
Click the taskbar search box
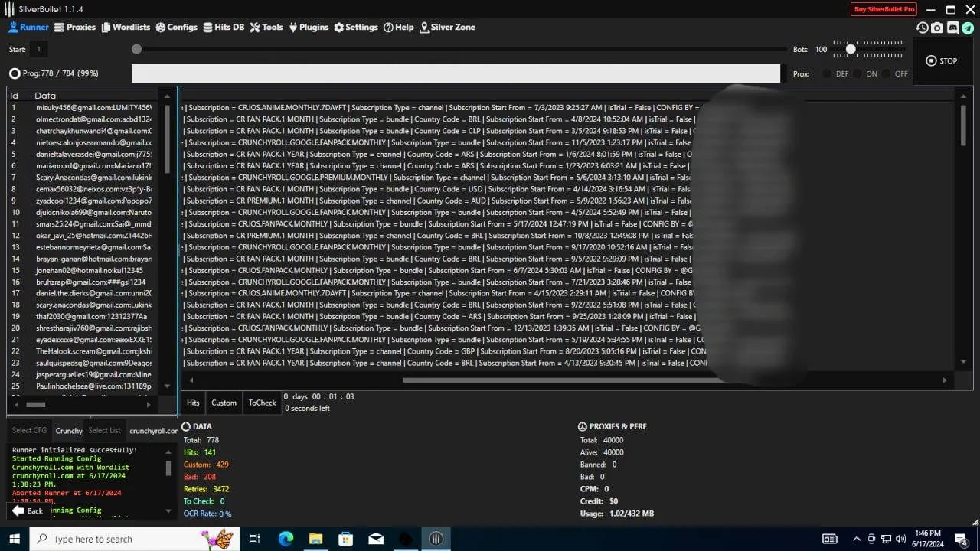134,539
